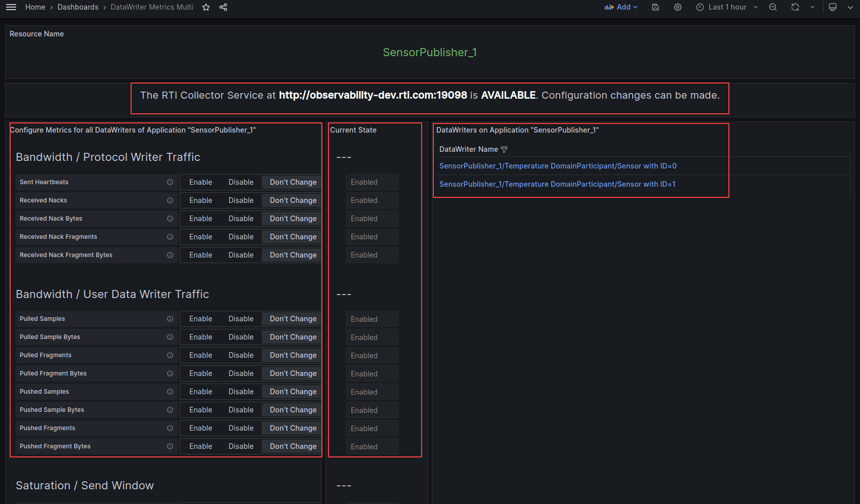Enable the Pulled Samples metric
The image size is (860, 504).
200,319
